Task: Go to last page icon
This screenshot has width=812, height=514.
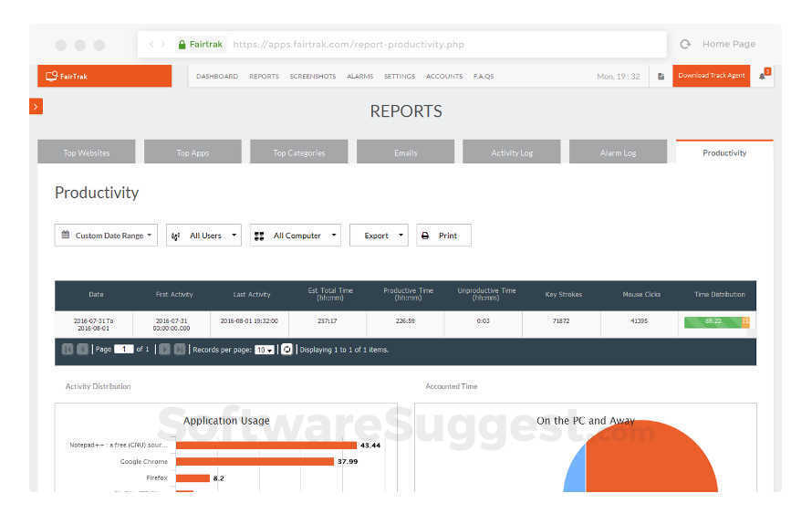Action: (179, 350)
